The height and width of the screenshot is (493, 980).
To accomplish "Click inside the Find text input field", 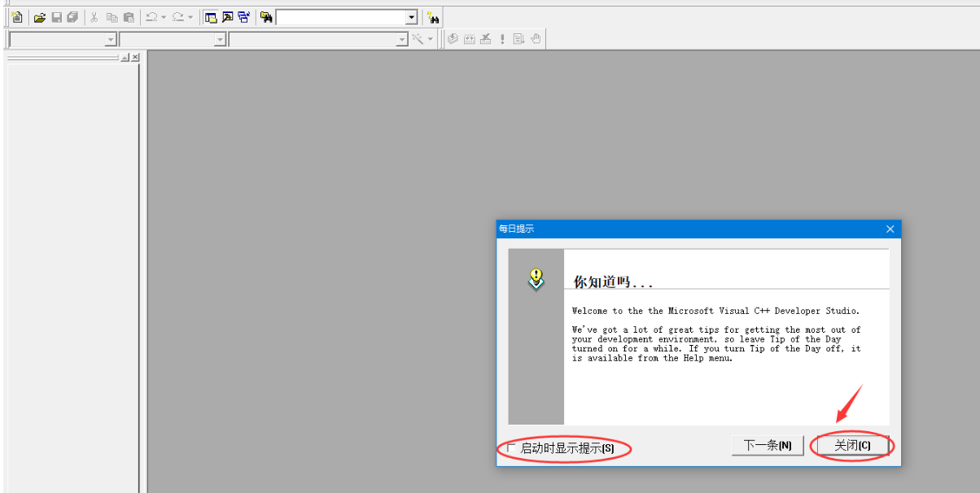I will tap(340, 17).
